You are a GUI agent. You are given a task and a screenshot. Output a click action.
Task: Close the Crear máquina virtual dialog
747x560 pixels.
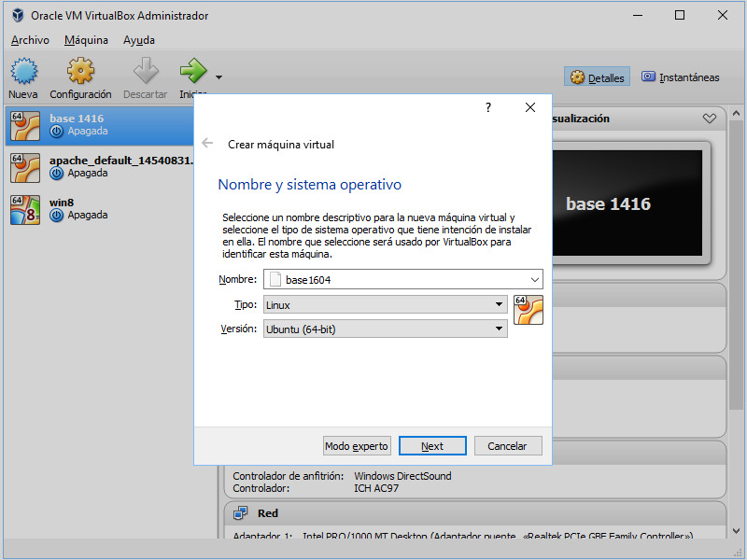click(x=530, y=107)
